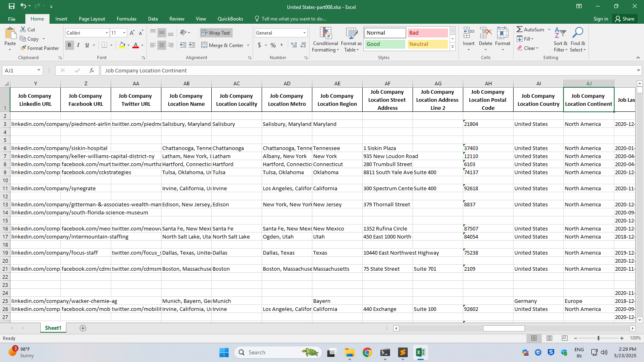Decrease font size with smaller A icon
Viewport: 644px width, 362px height.
coord(141,33)
